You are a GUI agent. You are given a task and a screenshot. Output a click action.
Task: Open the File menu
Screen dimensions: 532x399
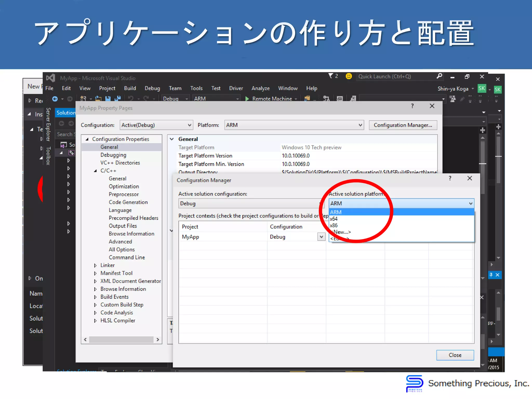click(49, 88)
